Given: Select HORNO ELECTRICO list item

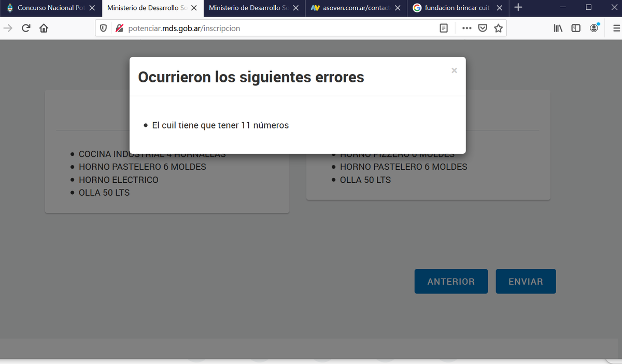Looking at the screenshot, I should pyautogui.click(x=119, y=180).
